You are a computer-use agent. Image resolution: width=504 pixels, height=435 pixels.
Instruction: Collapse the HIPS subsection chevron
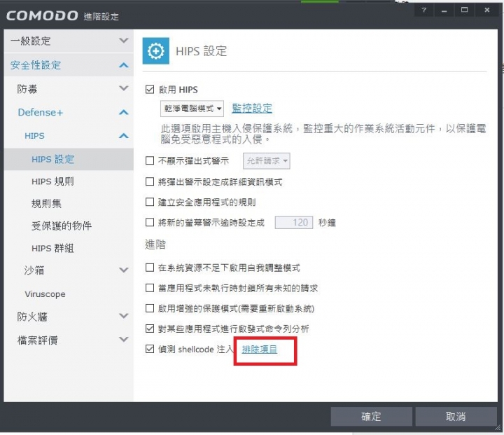coord(124,136)
